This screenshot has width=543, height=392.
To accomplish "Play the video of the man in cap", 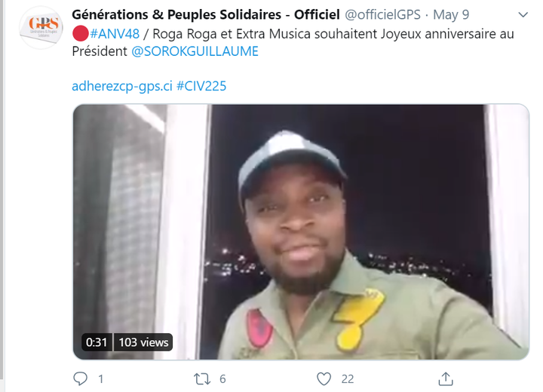I will tap(300, 226).
